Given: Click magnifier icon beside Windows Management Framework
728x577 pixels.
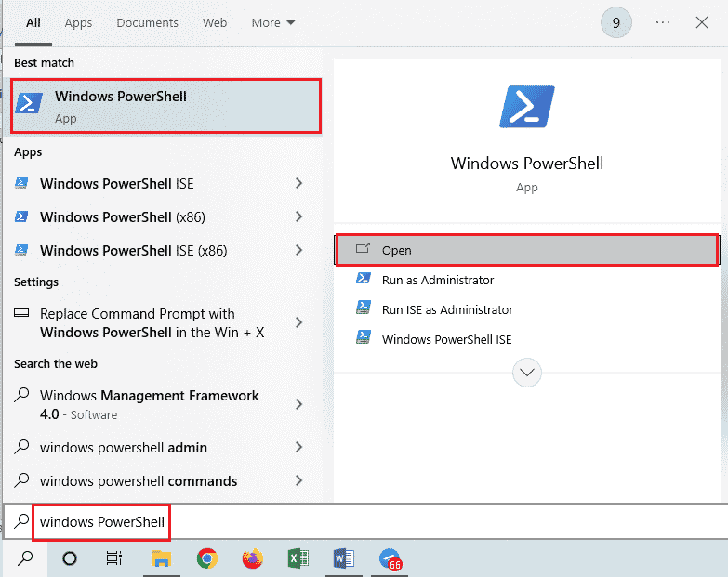Looking at the screenshot, I should coord(21,395).
